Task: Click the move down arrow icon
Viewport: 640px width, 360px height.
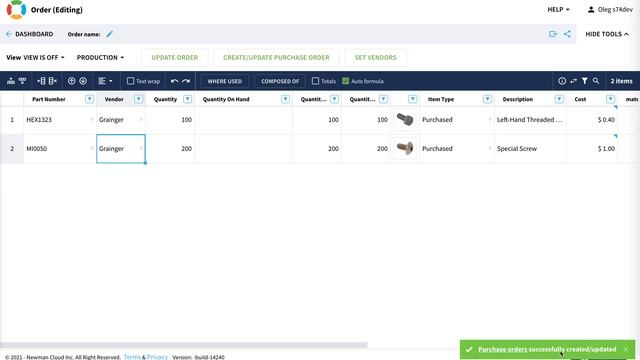Action: pyautogui.click(x=83, y=81)
